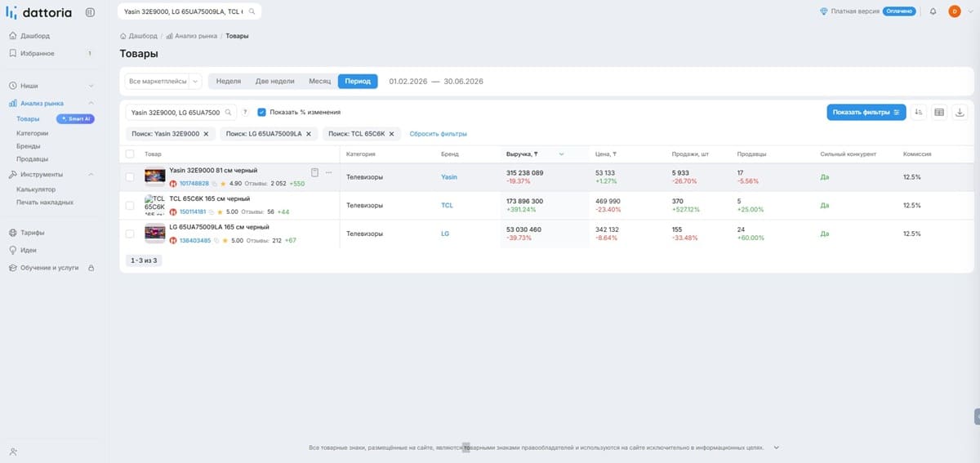This screenshot has height=463, width=980.
Task: Remove the TCL 65C6K search chip
Action: [391, 134]
